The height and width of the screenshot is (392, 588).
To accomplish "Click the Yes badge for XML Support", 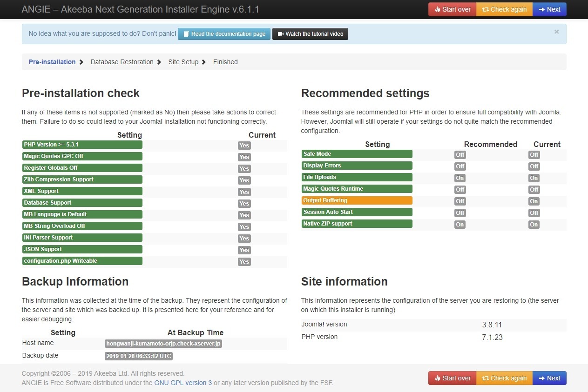I will tap(244, 192).
